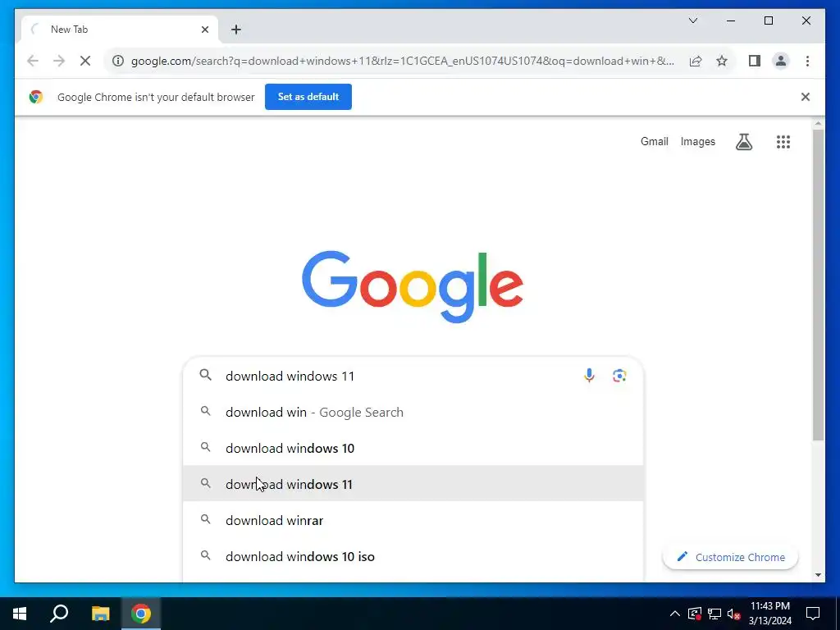
Task: Open Search Labs flask icon
Action: pos(743,141)
